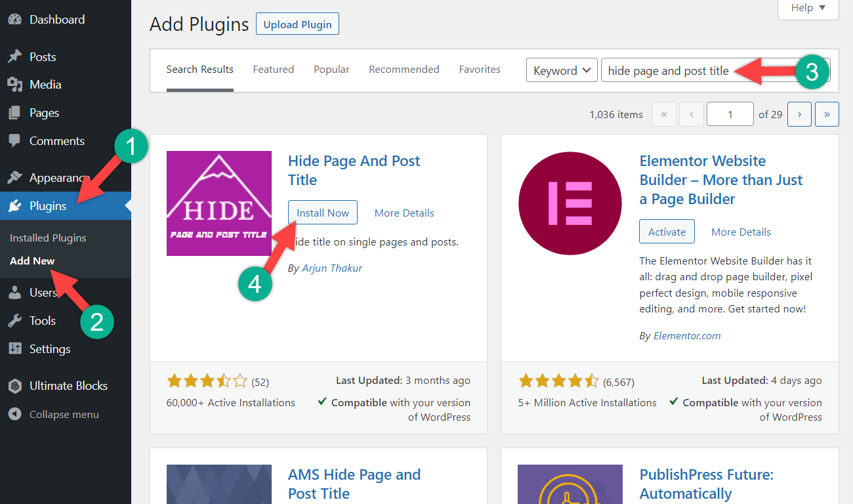Image resolution: width=853 pixels, height=504 pixels.
Task: Switch to the Popular tab
Action: pyautogui.click(x=331, y=70)
